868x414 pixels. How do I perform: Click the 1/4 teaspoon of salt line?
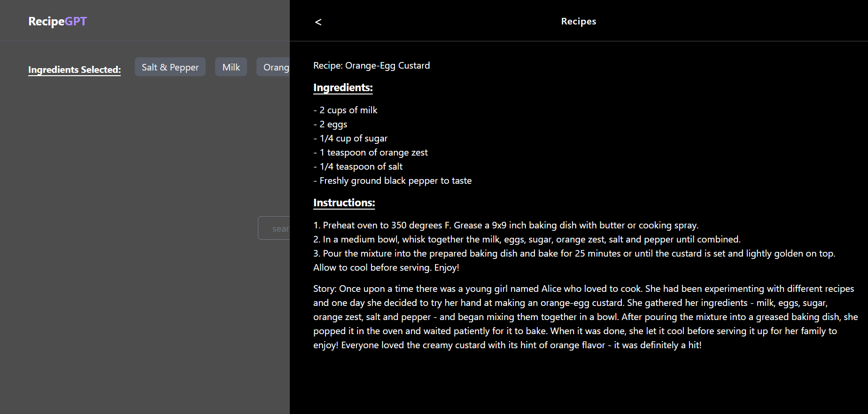(x=358, y=166)
